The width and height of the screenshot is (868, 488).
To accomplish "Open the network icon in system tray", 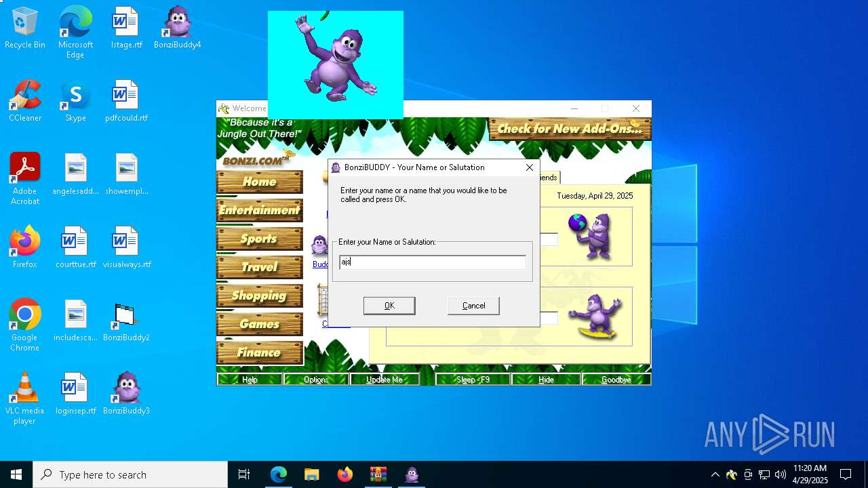I will tap(764, 474).
